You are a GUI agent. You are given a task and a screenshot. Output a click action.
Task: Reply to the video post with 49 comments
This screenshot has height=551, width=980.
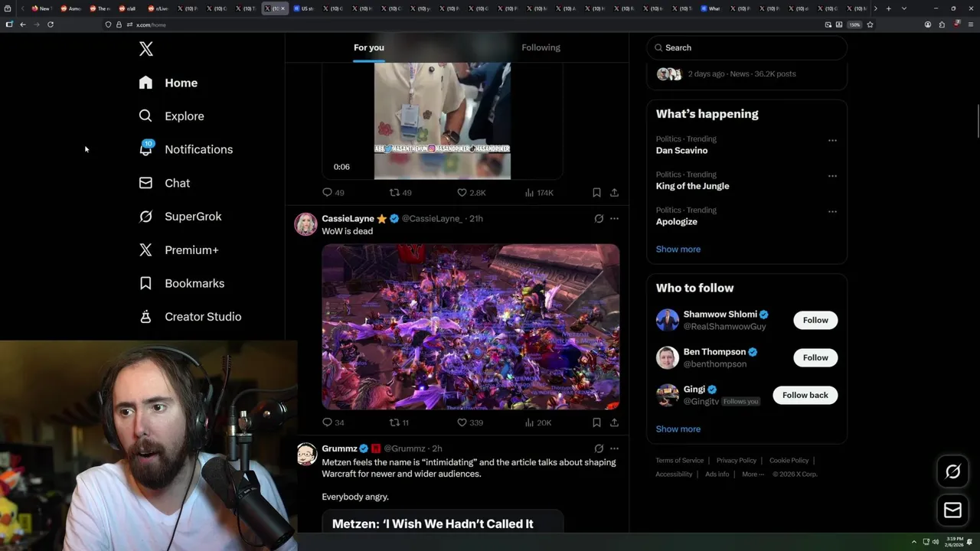[333, 193]
